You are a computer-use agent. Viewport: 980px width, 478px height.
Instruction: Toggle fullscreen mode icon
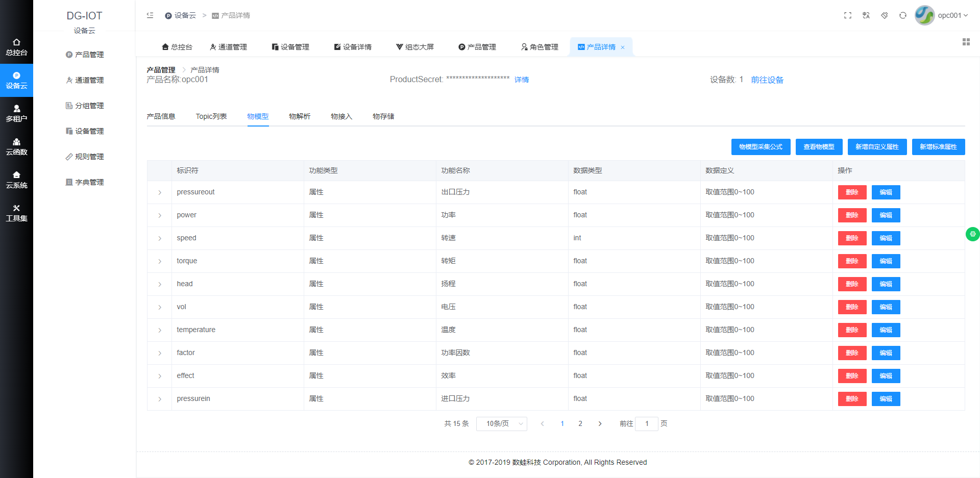[848, 15]
